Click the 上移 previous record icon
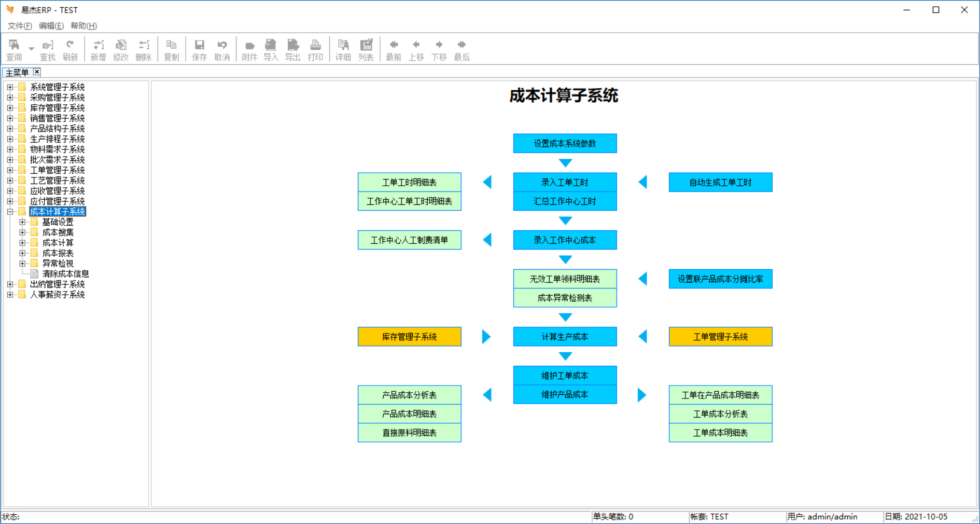The image size is (980, 524). (x=416, y=50)
